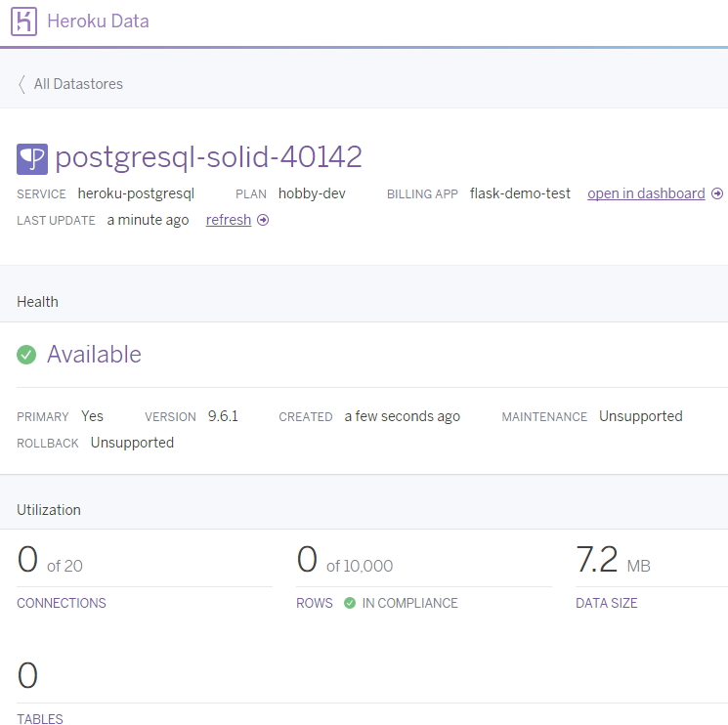Select the MB unit next to 7.2
Viewport: 728px width, 725px height.
[x=638, y=567]
